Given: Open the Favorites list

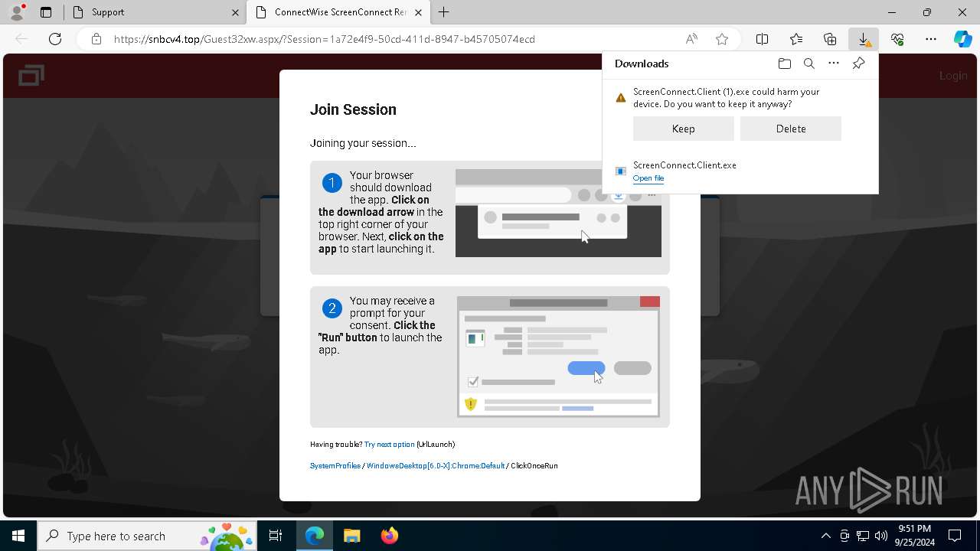Looking at the screenshot, I should click(x=796, y=39).
